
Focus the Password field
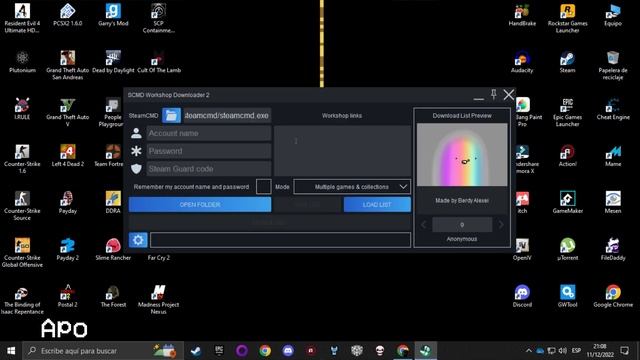[x=209, y=151]
